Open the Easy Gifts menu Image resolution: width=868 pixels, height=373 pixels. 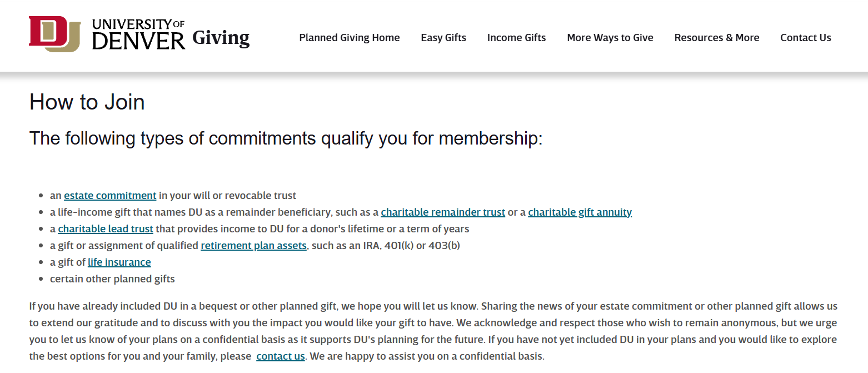(443, 38)
